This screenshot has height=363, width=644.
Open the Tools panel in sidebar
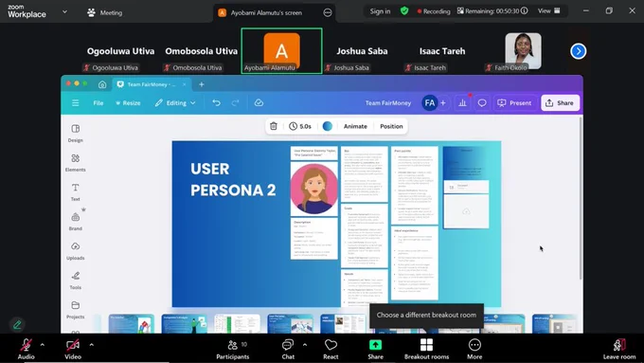pos(75,281)
